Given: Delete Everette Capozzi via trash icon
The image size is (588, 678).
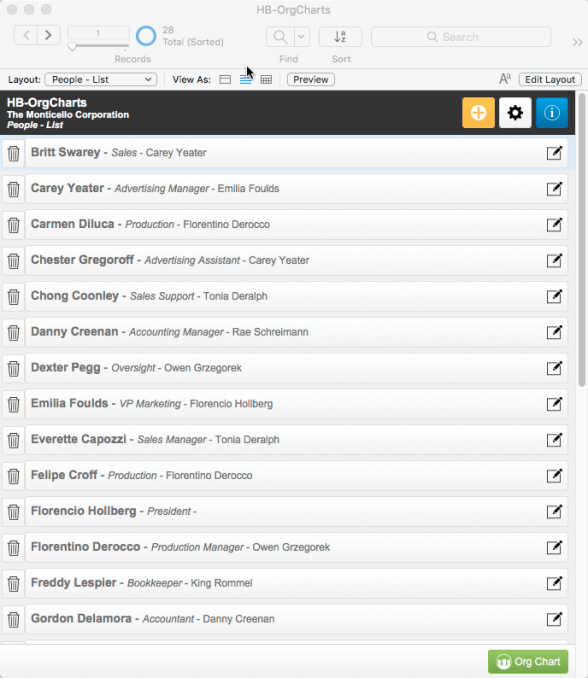Looking at the screenshot, I should (13, 440).
